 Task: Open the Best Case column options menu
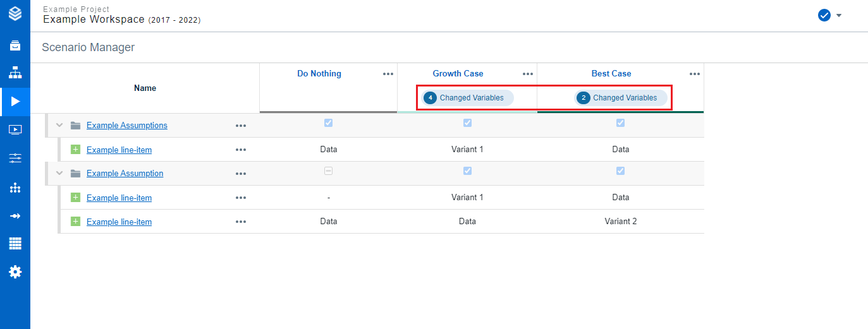[x=694, y=74]
